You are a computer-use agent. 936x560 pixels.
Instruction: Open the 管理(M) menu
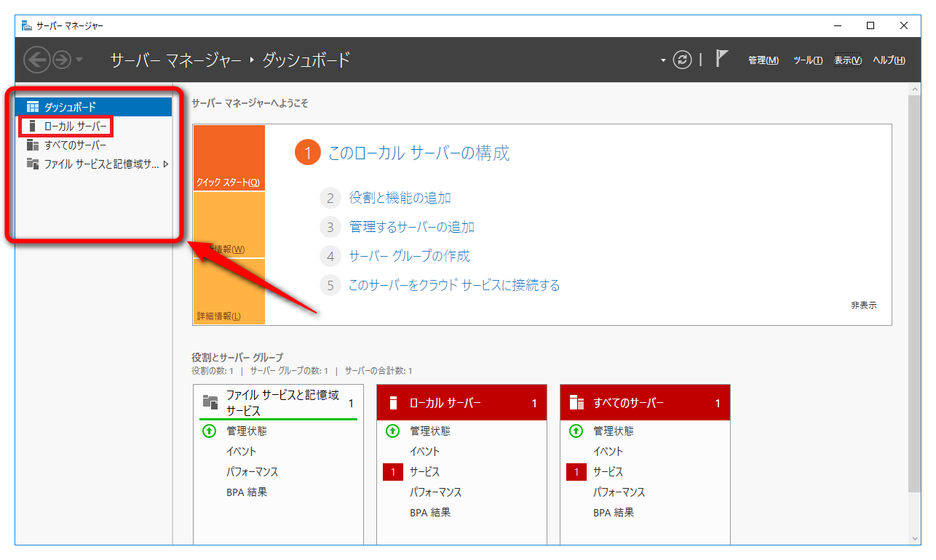[x=764, y=60]
